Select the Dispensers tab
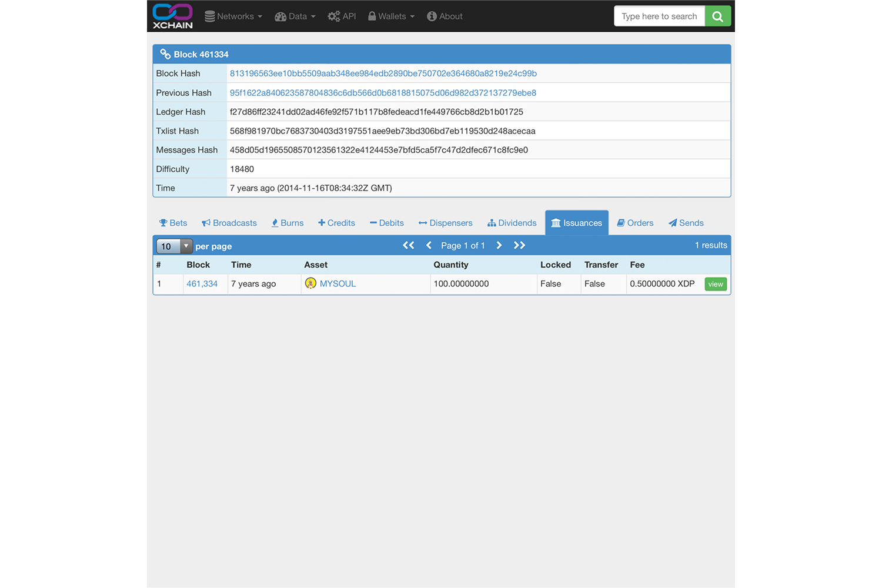 click(x=445, y=223)
